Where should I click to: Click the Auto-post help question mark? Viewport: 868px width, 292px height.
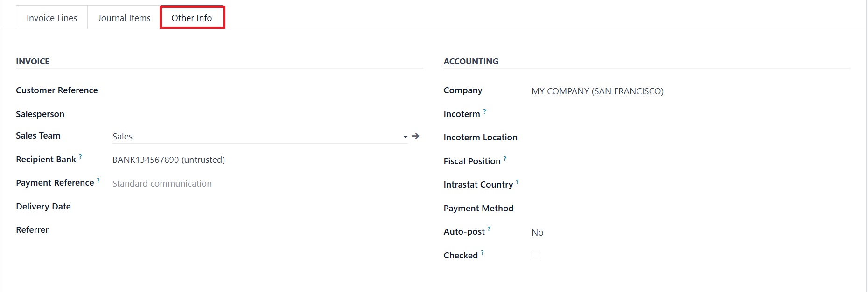tap(489, 229)
